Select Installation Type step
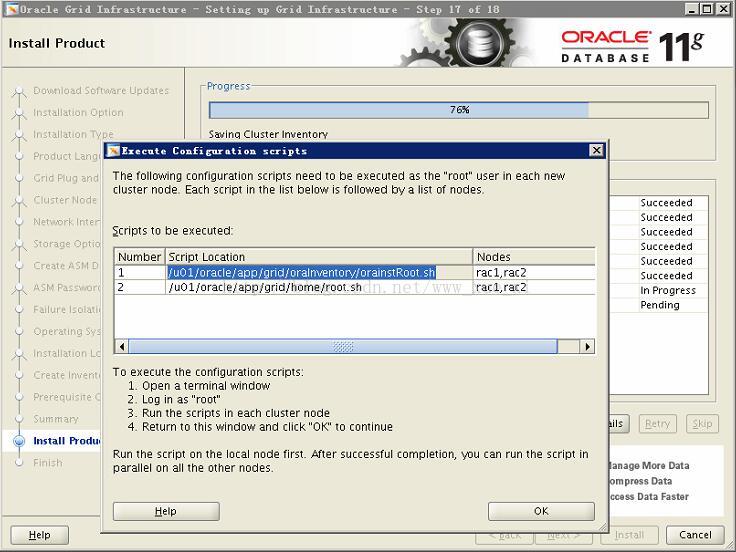 pyautogui.click(x=73, y=134)
